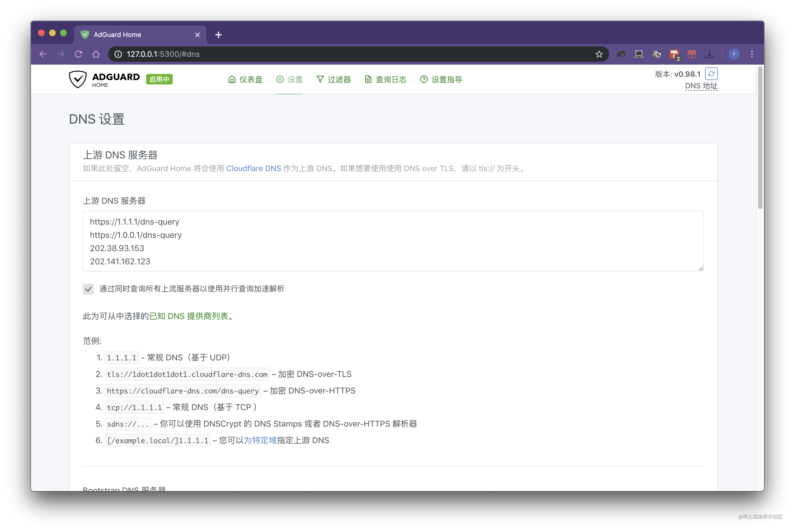Click the sdns://... example code
The image size is (795, 532).
point(128,424)
